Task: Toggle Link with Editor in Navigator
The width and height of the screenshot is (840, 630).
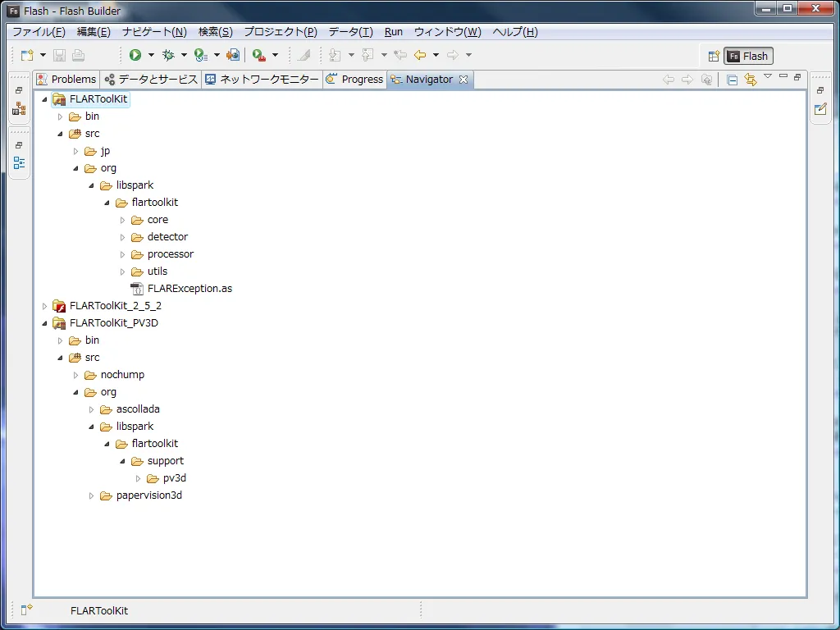Action: click(x=751, y=80)
